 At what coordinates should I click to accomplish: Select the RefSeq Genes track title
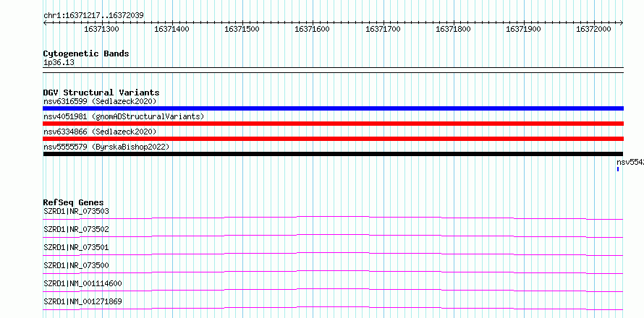coord(74,202)
